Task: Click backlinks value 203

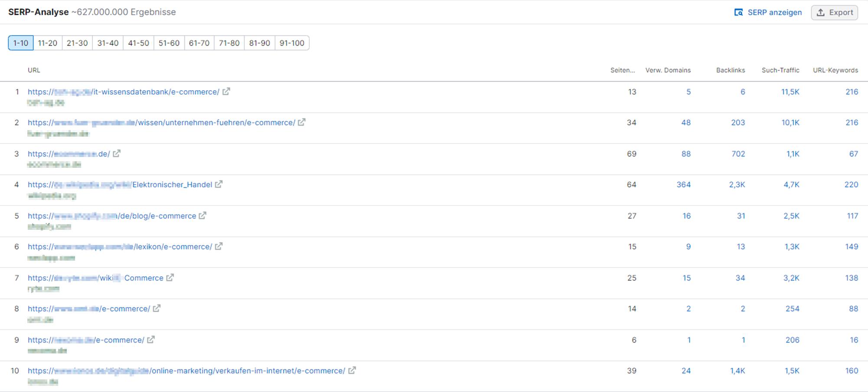Action: coord(738,122)
